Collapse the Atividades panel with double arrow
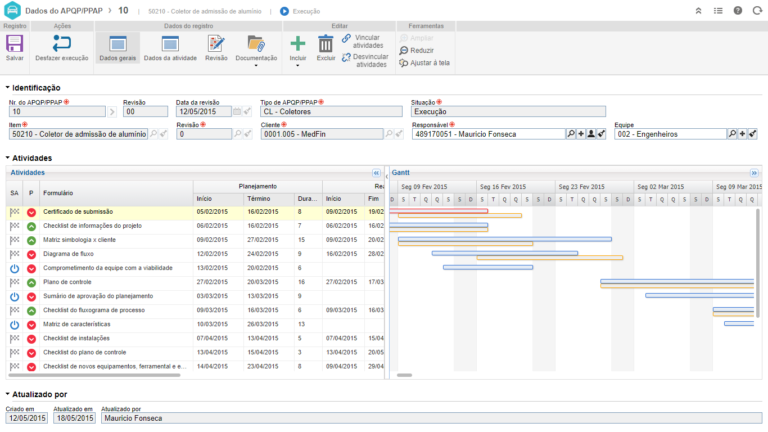This screenshot has width=768, height=432. click(376, 172)
